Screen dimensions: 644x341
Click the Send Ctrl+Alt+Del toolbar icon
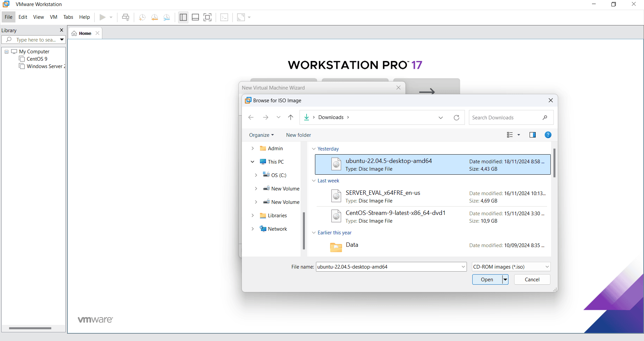tap(125, 17)
